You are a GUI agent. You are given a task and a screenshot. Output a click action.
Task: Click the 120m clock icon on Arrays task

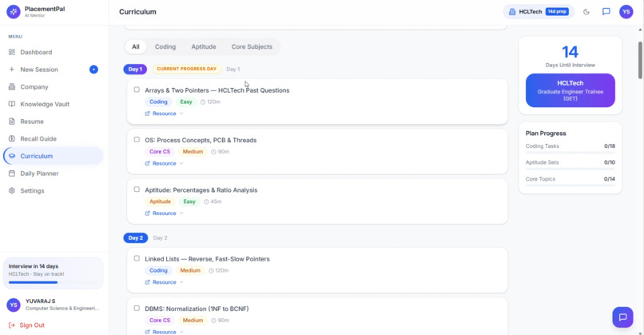[203, 102]
